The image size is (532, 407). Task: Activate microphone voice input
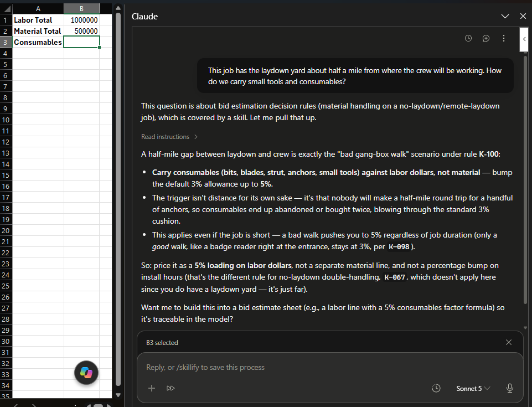(x=510, y=388)
